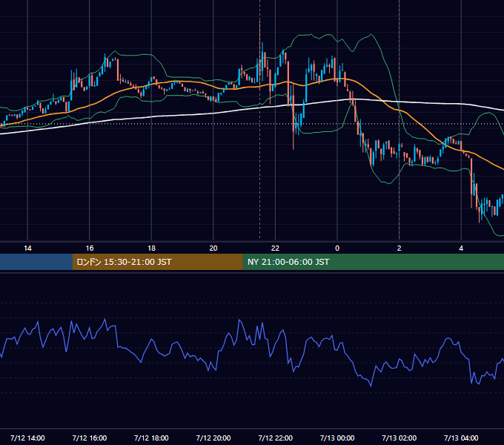Click the 7/13 02:00 time label

399,438
